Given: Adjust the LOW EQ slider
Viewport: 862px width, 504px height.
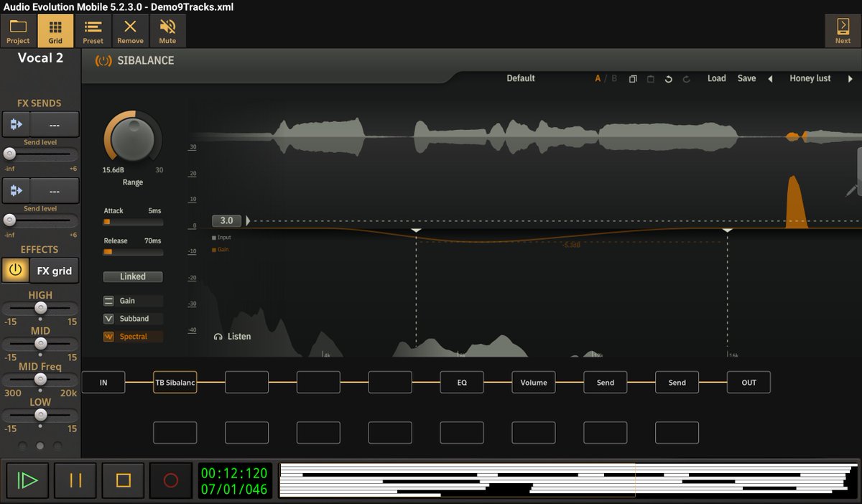Looking at the screenshot, I should (x=40, y=416).
